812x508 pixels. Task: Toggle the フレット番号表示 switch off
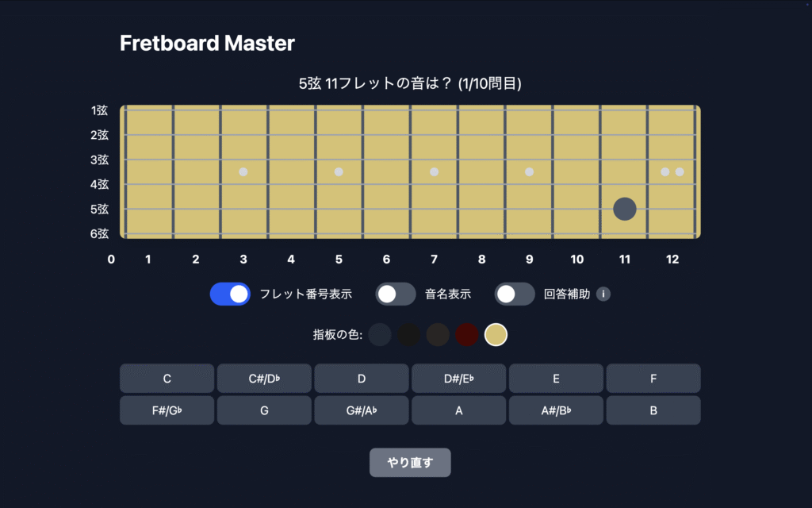[230, 294]
